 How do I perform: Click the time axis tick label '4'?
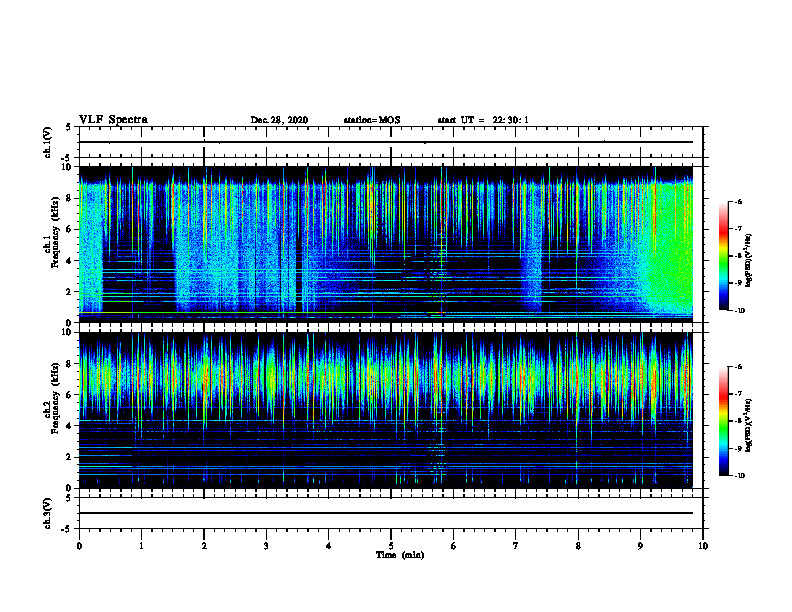pos(329,546)
